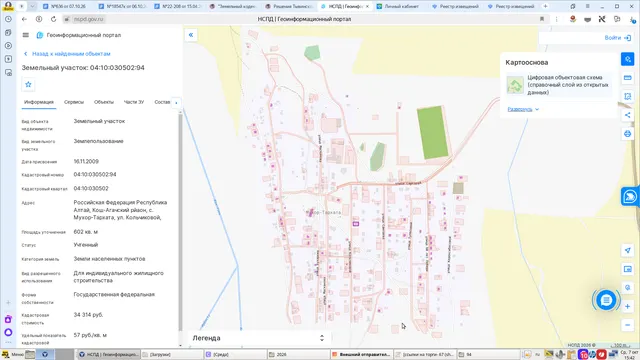Zoom out the map with minus
Image resolution: width=640 pixels, height=360 pixels.
(627, 325)
